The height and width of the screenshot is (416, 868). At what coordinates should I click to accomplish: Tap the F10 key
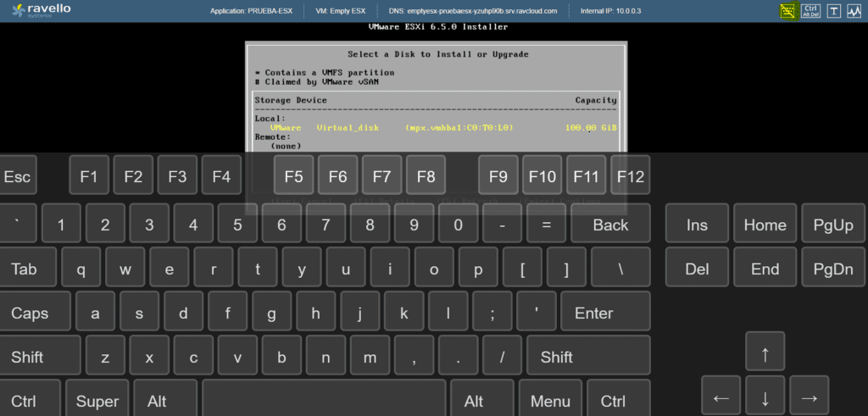(542, 175)
